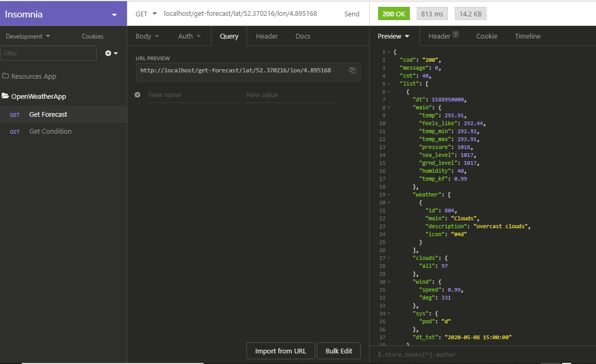Click the "cod" value "200"
The height and width of the screenshot is (364, 596).
point(430,60)
